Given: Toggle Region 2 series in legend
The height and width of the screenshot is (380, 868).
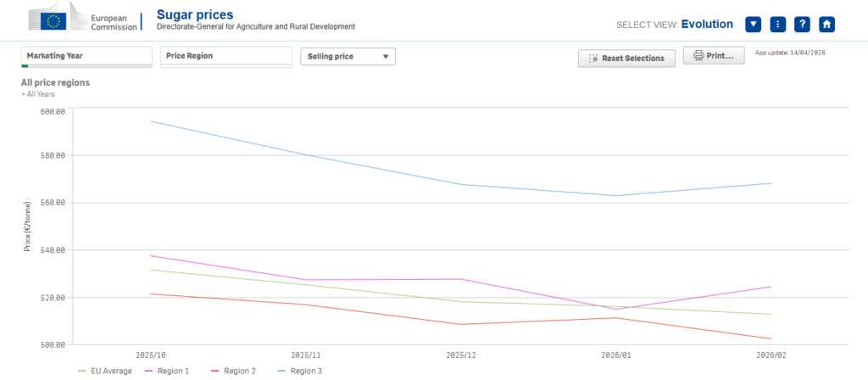Looking at the screenshot, I should (x=231, y=371).
